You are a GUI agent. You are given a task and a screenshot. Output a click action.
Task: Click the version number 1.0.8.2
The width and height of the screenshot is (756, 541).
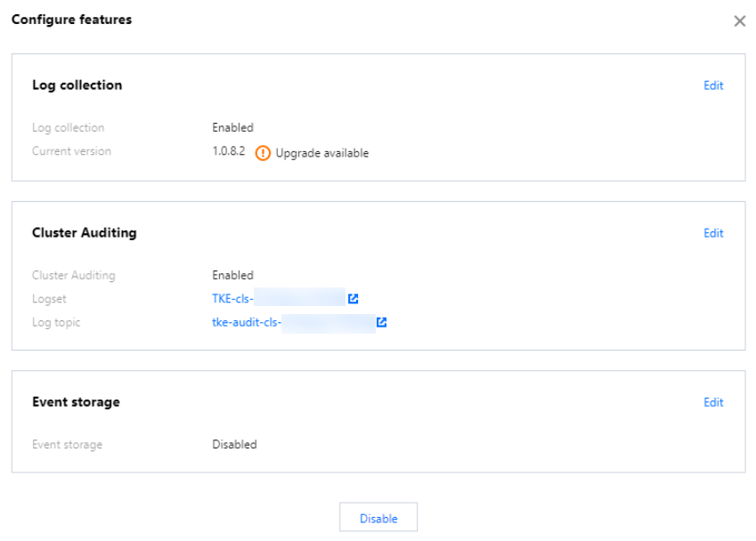228,152
